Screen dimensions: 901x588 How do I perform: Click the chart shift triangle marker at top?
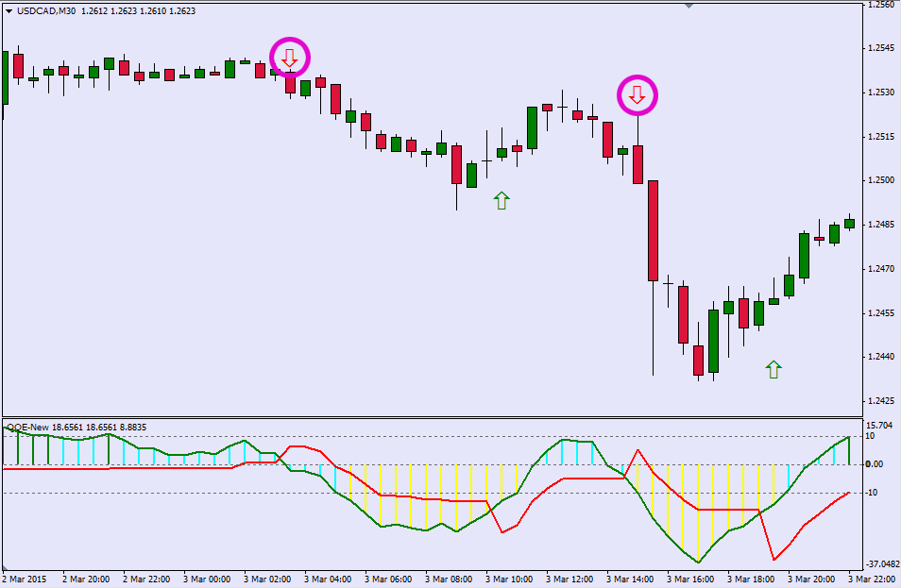click(688, 6)
